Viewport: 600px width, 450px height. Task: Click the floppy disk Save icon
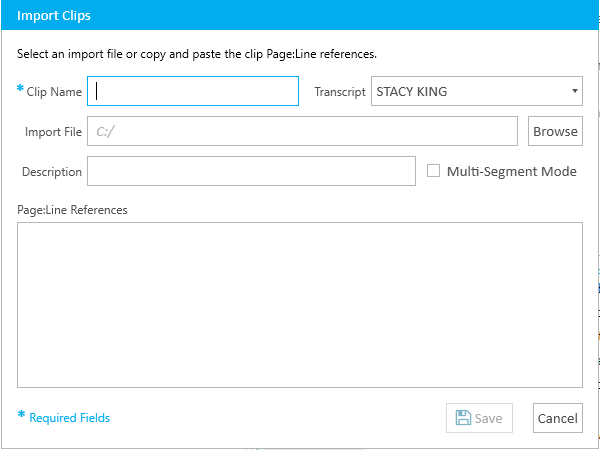point(463,418)
